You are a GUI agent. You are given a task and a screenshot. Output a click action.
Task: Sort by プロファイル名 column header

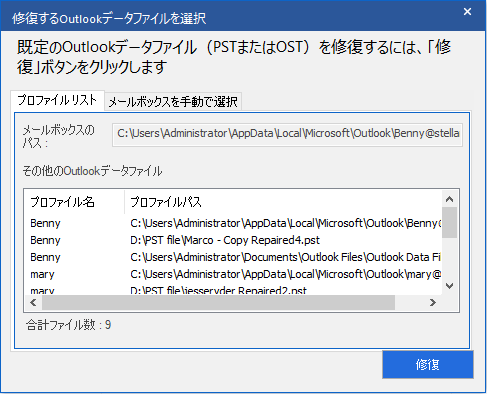[x=74, y=202]
